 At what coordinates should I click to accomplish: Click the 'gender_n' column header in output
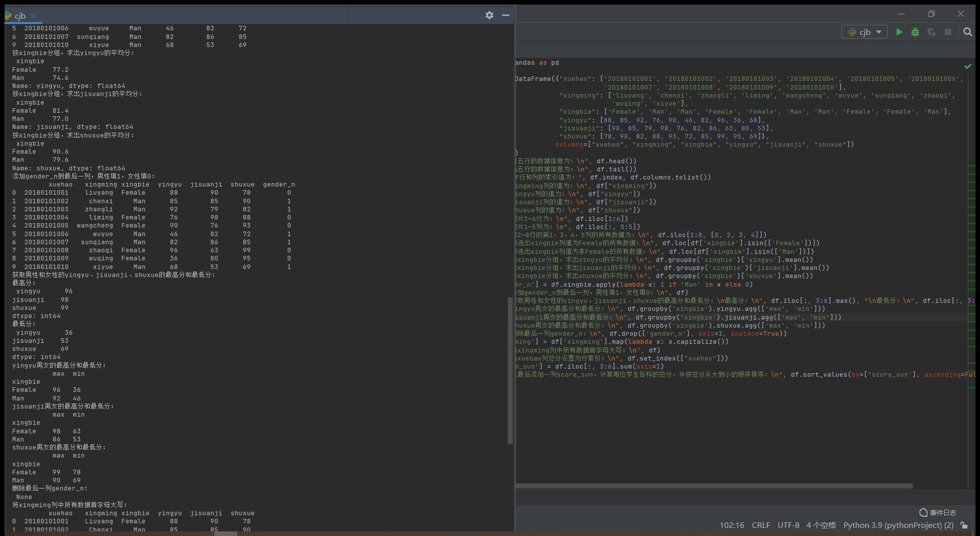(279, 185)
